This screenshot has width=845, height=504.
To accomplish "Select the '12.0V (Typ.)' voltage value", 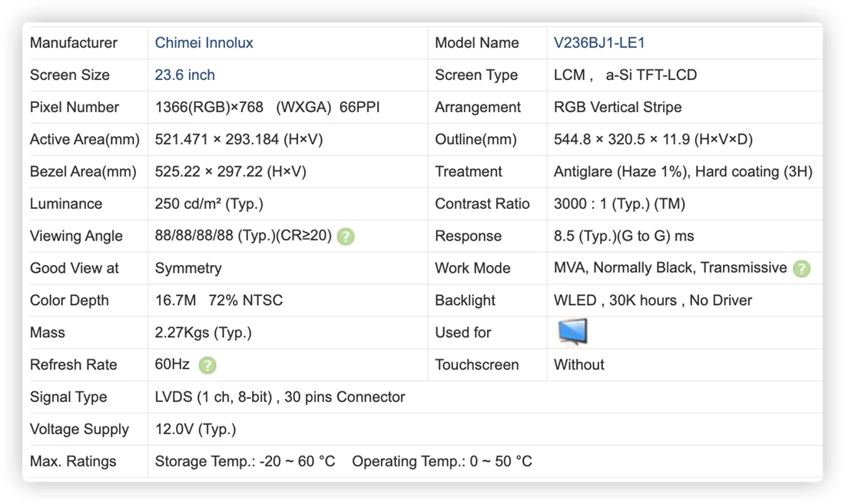I will pos(196,429).
